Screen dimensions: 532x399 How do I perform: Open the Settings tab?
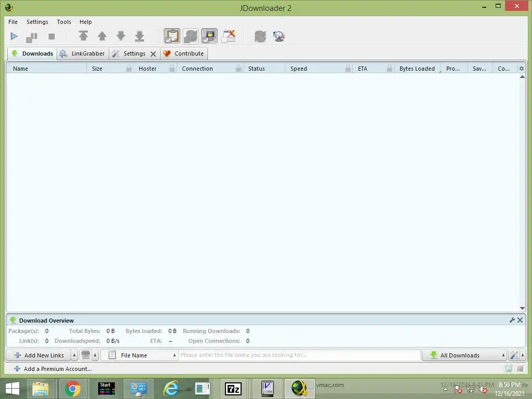[135, 54]
